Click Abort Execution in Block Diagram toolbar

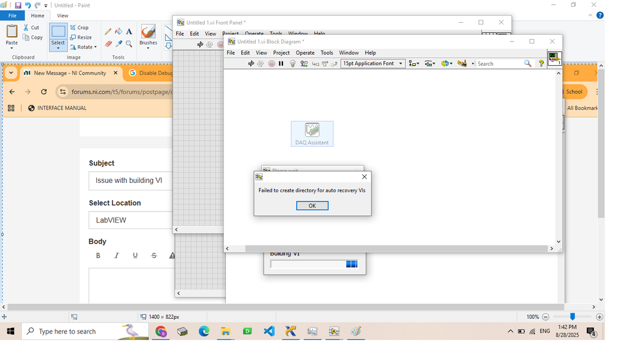coord(271,64)
